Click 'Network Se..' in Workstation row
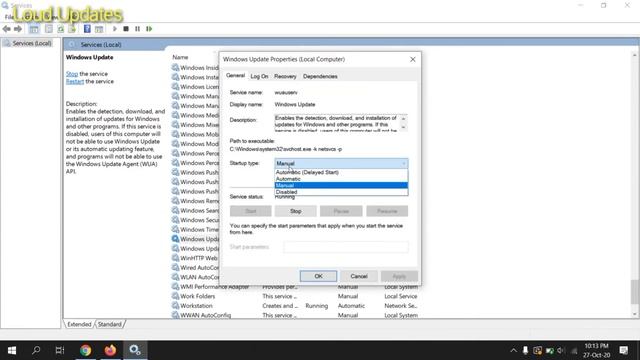Screen dimensions: 640x360 [401, 306]
